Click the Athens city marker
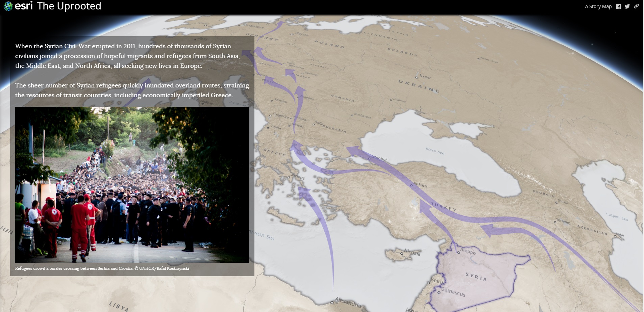Viewport: 644px width, 312px height. pos(289,177)
